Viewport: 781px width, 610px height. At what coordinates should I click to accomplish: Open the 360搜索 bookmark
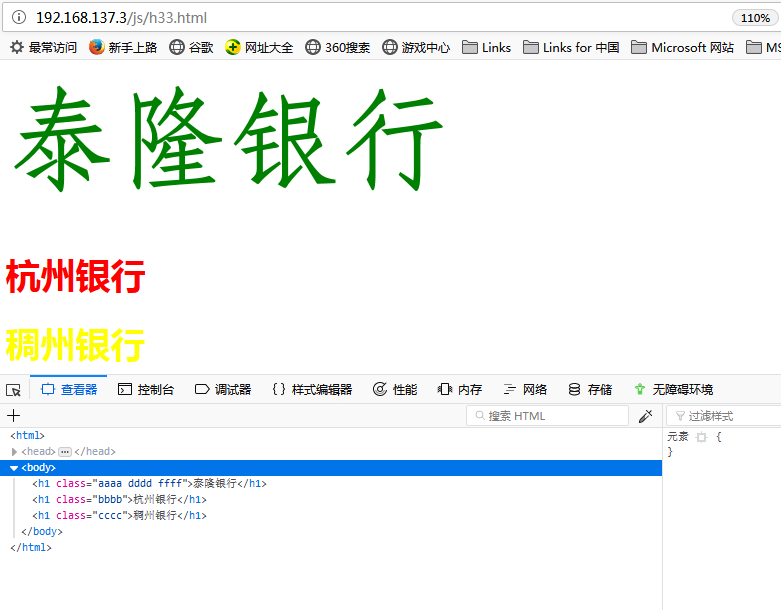(338, 47)
